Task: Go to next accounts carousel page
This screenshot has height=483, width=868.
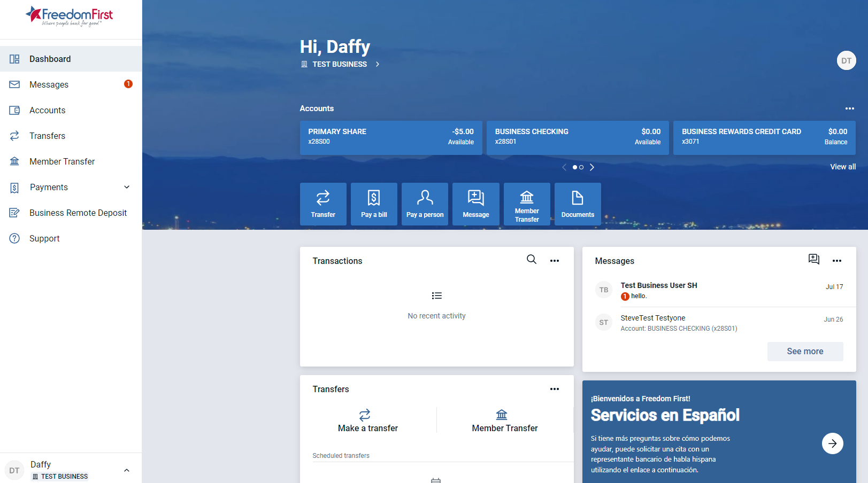Action: click(x=592, y=167)
